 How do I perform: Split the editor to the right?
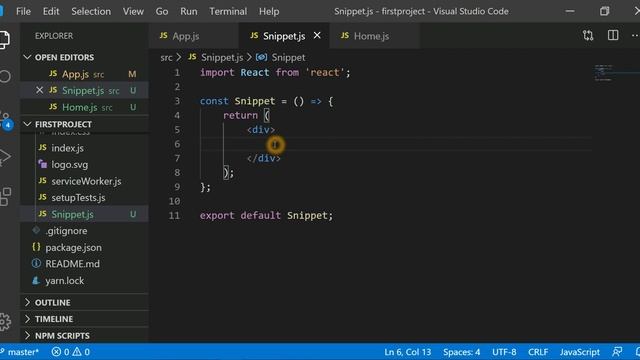[x=613, y=36]
